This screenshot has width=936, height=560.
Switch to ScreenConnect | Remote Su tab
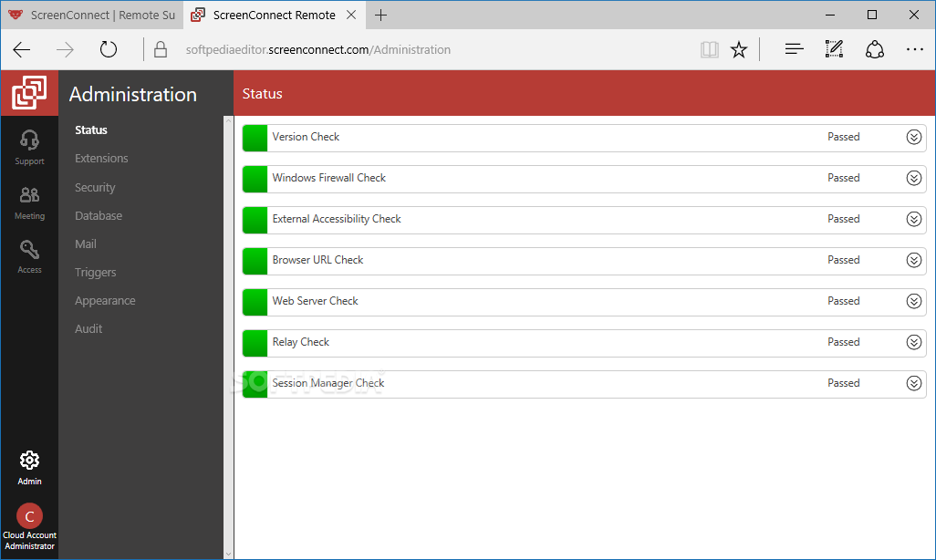92,15
